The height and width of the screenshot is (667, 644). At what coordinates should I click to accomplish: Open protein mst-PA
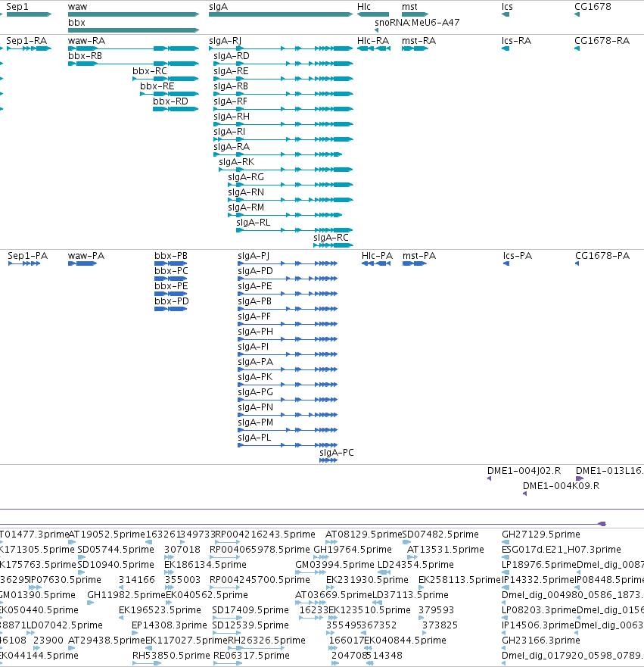point(415,263)
